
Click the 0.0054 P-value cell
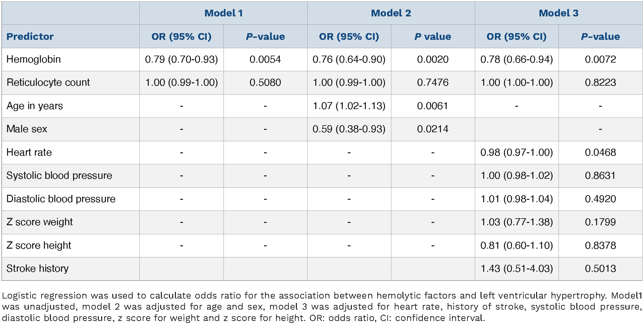click(x=265, y=59)
